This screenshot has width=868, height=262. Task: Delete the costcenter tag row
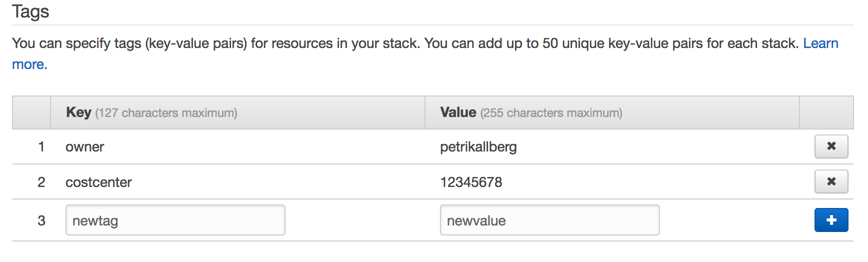coord(831,181)
